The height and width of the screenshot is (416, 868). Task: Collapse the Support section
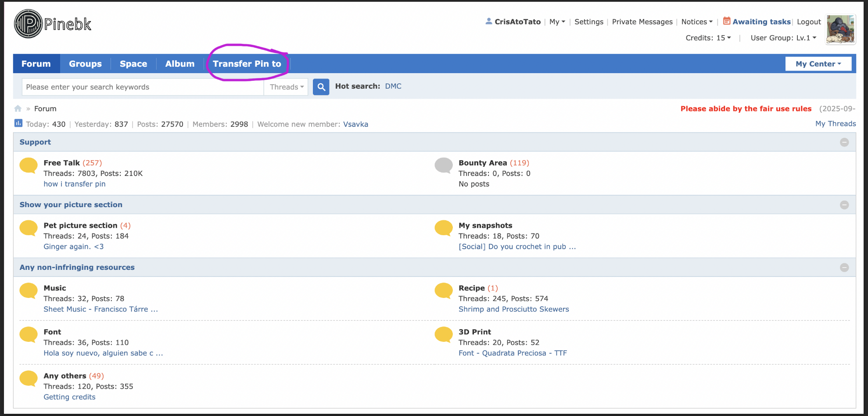(x=844, y=142)
